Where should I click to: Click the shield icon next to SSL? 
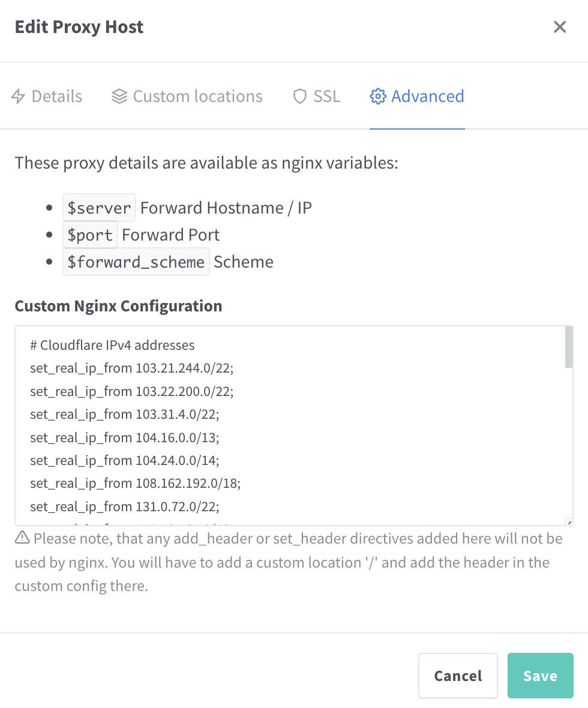pyautogui.click(x=299, y=96)
